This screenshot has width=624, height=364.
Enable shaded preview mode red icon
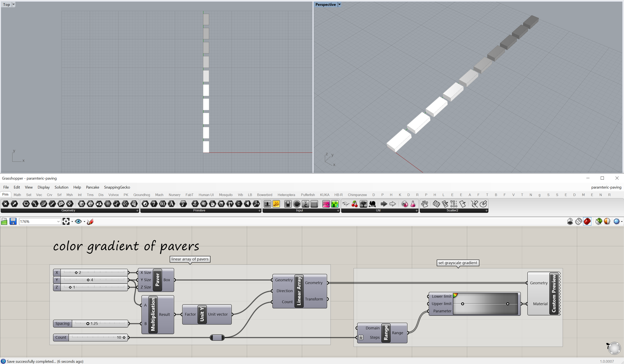click(x=587, y=221)
